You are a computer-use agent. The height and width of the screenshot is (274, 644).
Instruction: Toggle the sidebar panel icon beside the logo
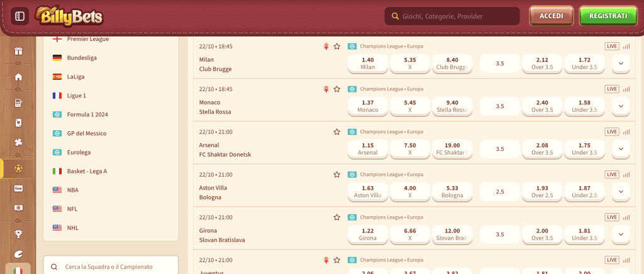[19, 16]
